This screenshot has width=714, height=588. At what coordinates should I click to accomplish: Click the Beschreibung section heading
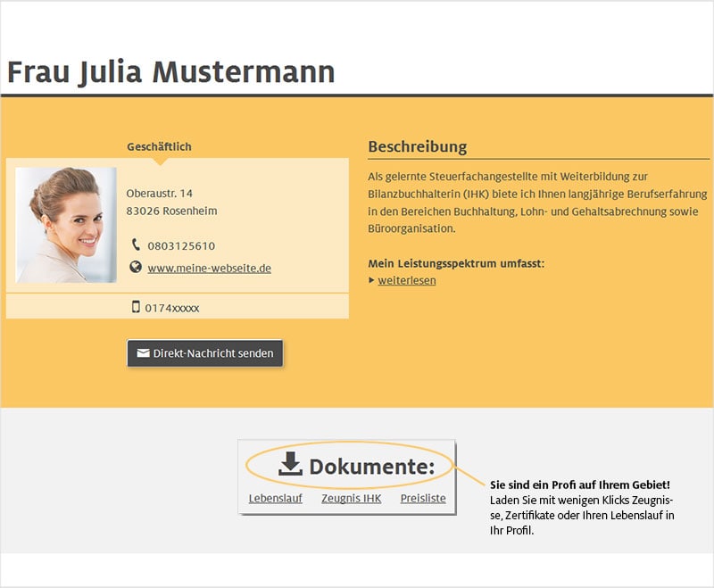pos(417,147)
